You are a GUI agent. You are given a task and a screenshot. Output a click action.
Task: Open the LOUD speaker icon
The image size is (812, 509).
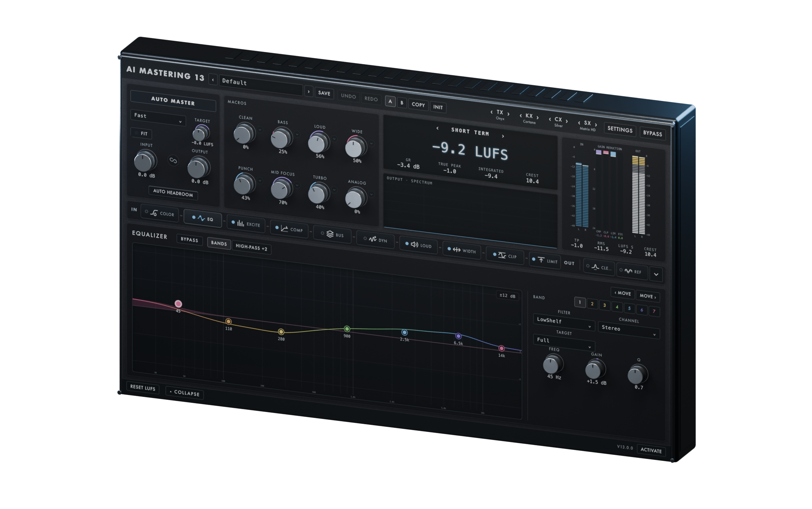[414, 245]
